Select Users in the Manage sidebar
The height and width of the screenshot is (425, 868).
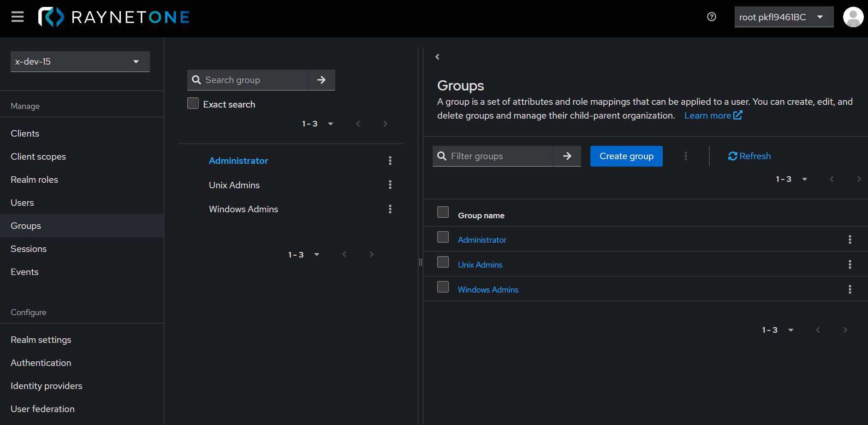[22, 203]
